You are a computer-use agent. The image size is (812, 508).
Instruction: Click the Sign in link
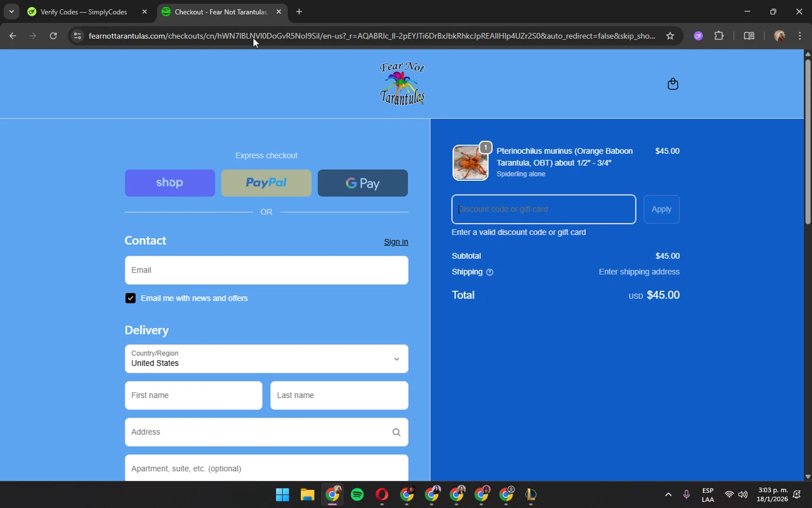pos(396,242)
